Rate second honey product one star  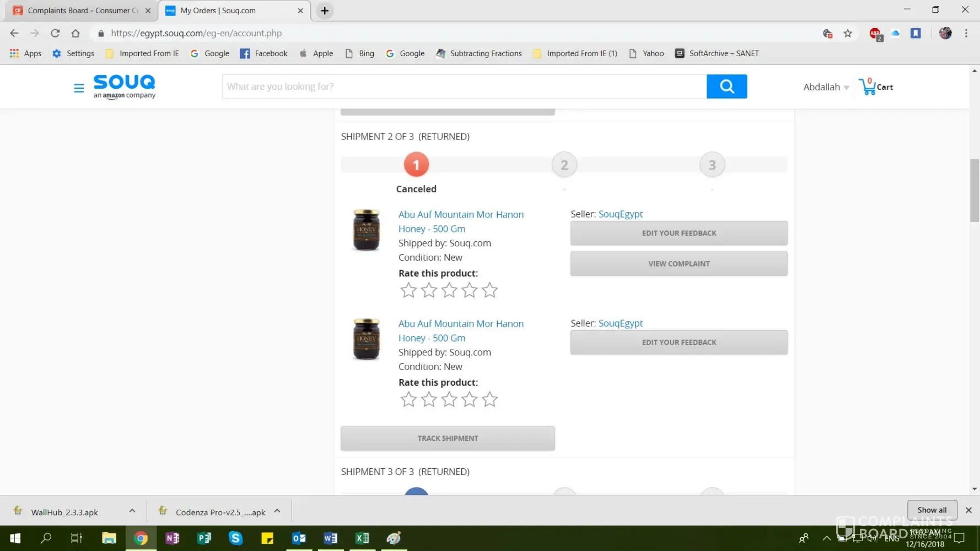[x=408, y=399]
